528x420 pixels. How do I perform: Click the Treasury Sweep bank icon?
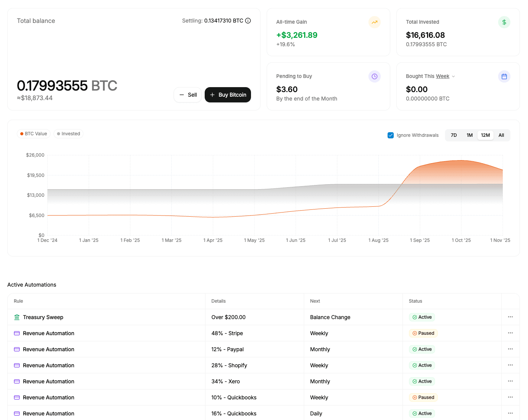pyautogui.click(x=17, y=317)
